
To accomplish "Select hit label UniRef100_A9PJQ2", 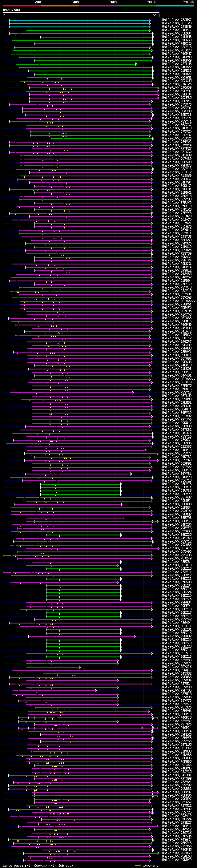I will point(177,345).
